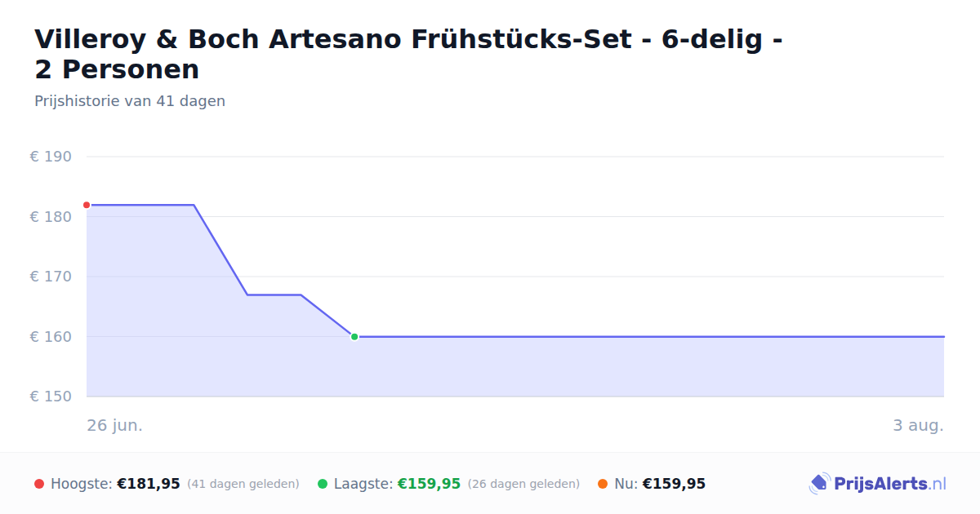This screenshot has width=980, height=514.
Task: Click the current Nu price €159,95
Action: (x=674, y=484)
